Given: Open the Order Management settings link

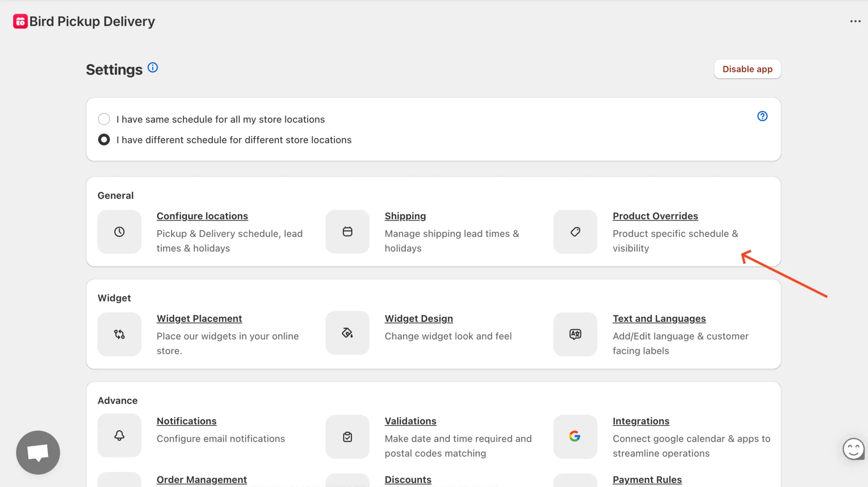Looking at the screenshot, I should click(202, 479).
